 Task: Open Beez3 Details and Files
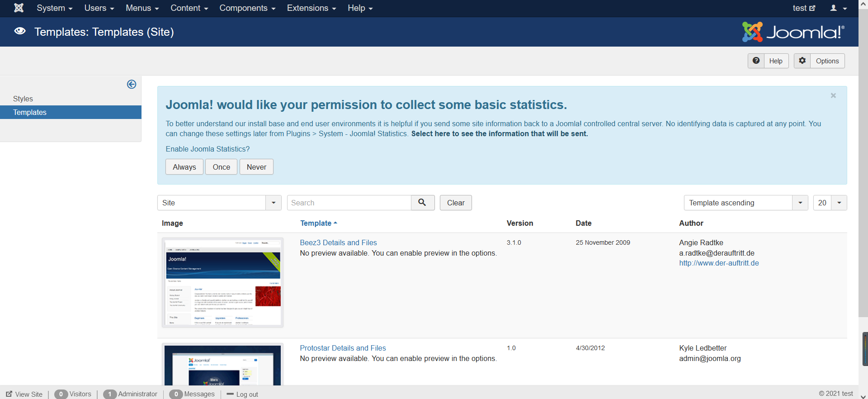(x=338, y=242)
